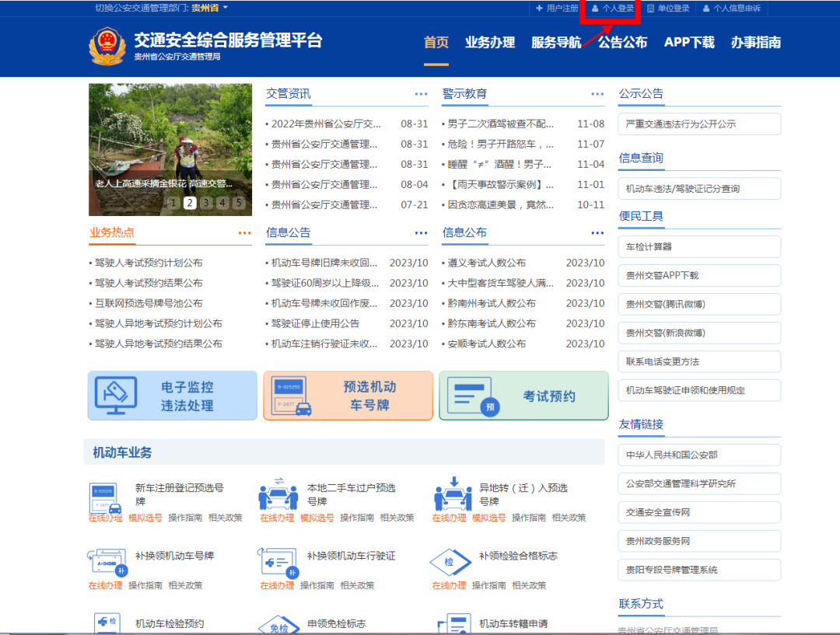This screenshot has width=840, height=635.
Task: Open 机动车驾驶证申领和使用规定 button
Action: (699, 391)
